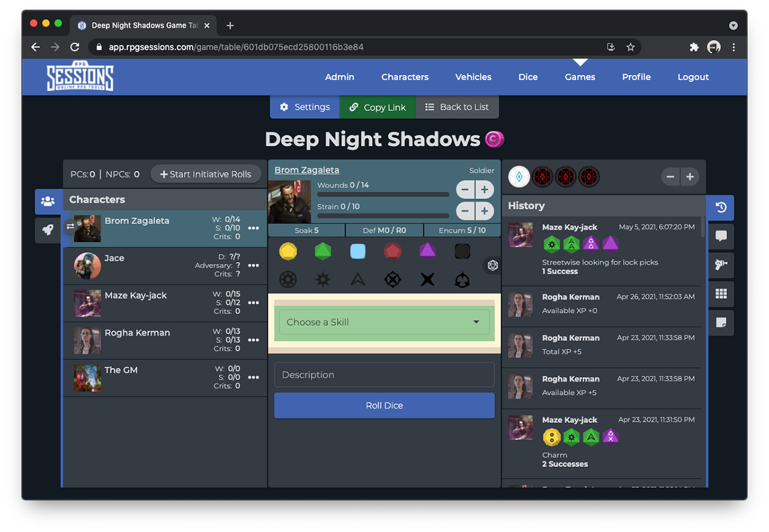This screenshot has width=769, height=532.
Task: Flip the white light-side destiny token
Action: coord(519,177)
